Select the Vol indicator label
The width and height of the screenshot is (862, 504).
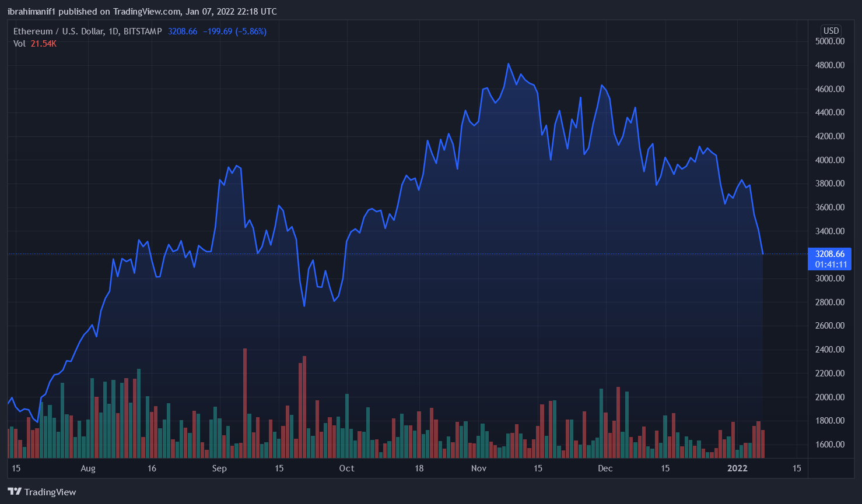[19, 44]
